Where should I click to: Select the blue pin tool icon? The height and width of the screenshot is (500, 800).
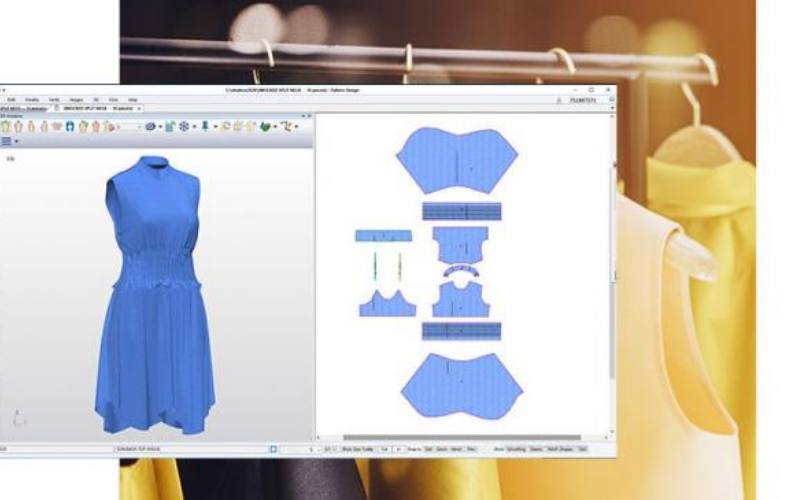205,126
